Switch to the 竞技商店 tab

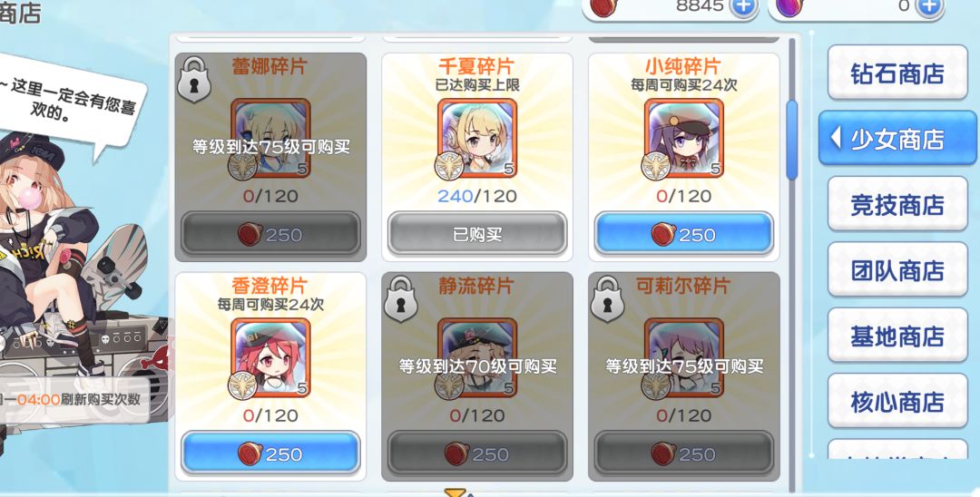click(897, 204)
